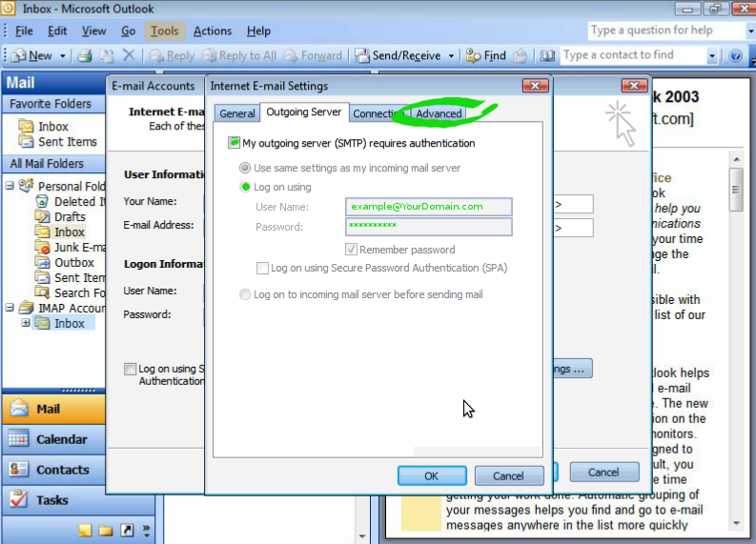This screenshot has width=756, height=544.
Task: Open the Help menu
Action: coord(258,30)
